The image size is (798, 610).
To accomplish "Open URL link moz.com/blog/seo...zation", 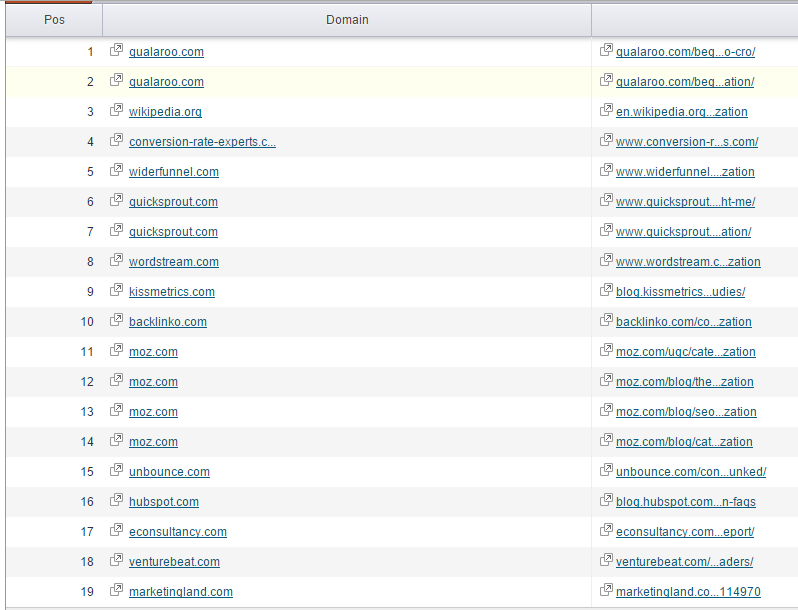I will [x=687, y=412].
